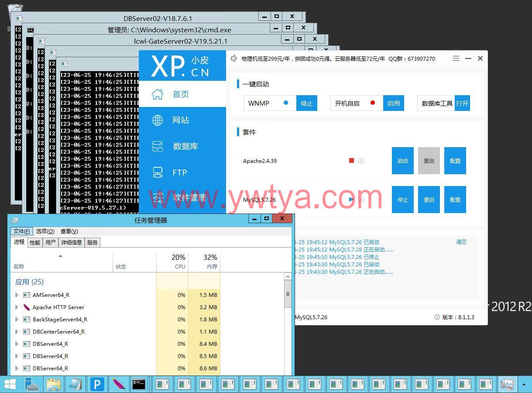
Task: Select the 应用 (25) group heading
Action: 29,282
